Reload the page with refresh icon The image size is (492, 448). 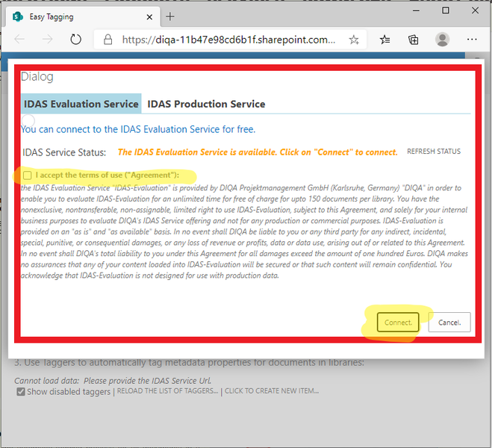[x=75, y=40]
